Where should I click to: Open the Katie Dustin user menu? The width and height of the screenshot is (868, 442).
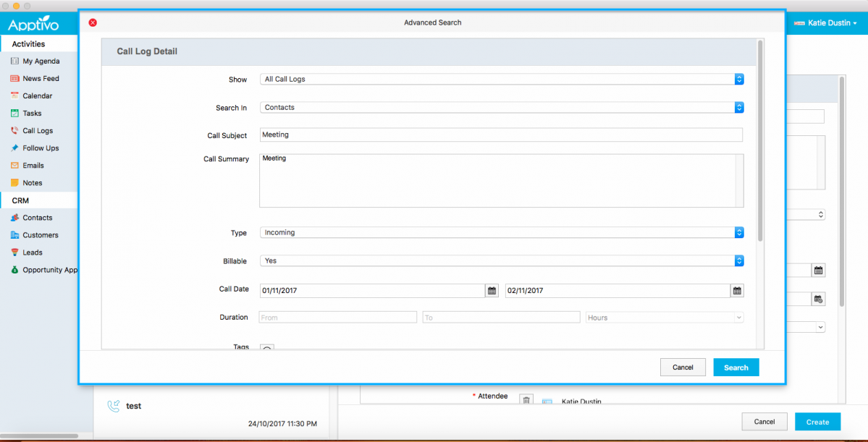pyautogui.click(x=825, y=23)
